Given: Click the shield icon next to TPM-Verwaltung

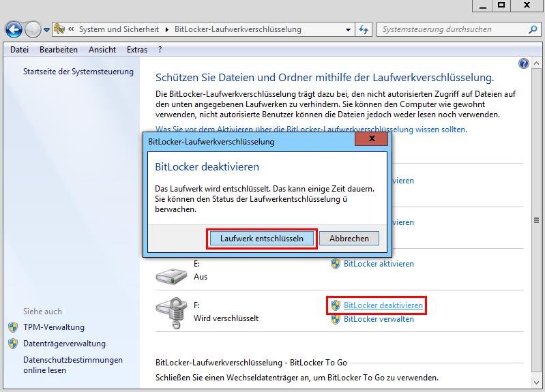Looking at the screenshot, I should [x=13, y=327].
